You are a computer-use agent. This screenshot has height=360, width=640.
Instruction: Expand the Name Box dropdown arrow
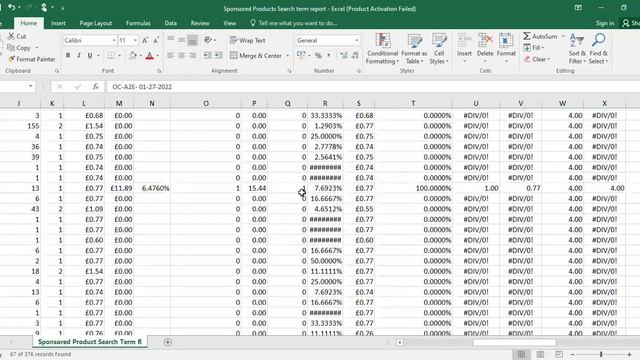coord(31,87)
